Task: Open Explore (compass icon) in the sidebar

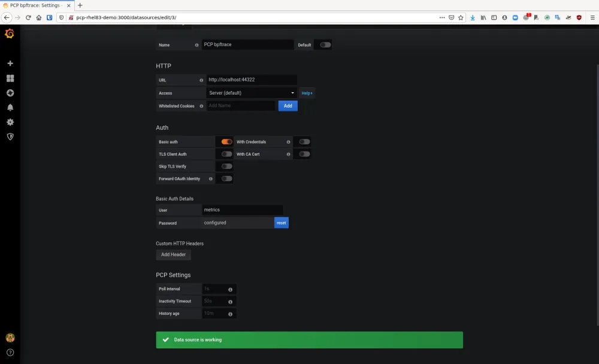Action: [10, 93]
